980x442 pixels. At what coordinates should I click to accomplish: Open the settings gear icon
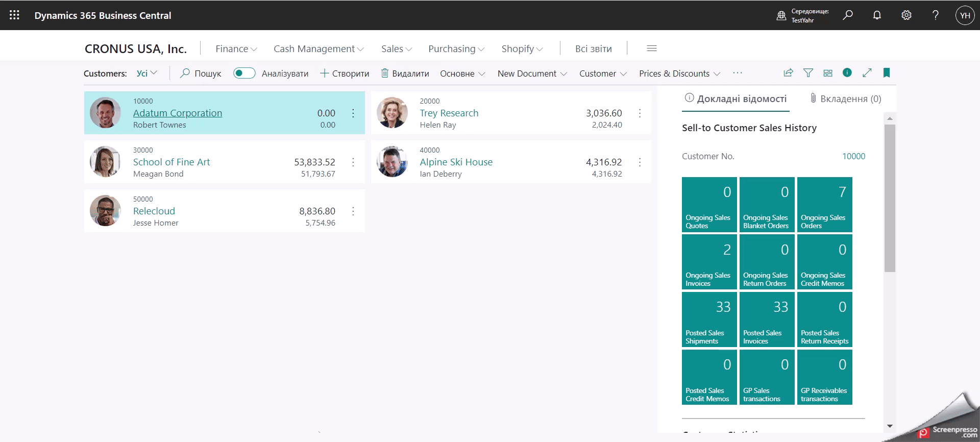coord(906,15)
